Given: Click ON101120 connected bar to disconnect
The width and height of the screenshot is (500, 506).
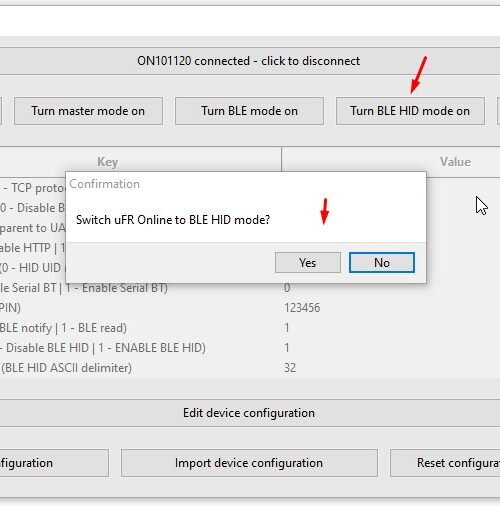Looking at the screenshot, I should [x=248, y=61].
